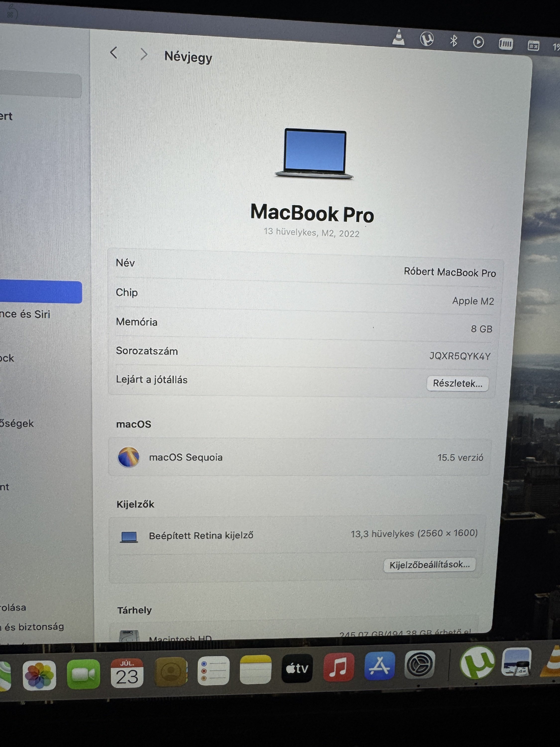Viewport: 560px width, 747px height.
Task: Open VLC cone menu bar icon
Action: pos(399,38)
